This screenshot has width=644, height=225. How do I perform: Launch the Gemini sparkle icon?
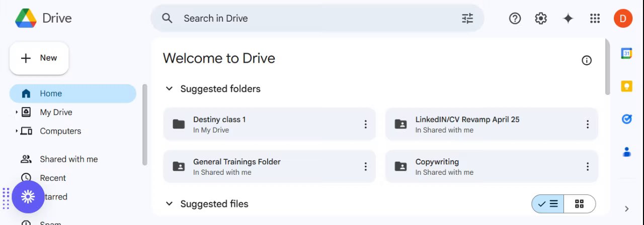click(x=568, y=19)
